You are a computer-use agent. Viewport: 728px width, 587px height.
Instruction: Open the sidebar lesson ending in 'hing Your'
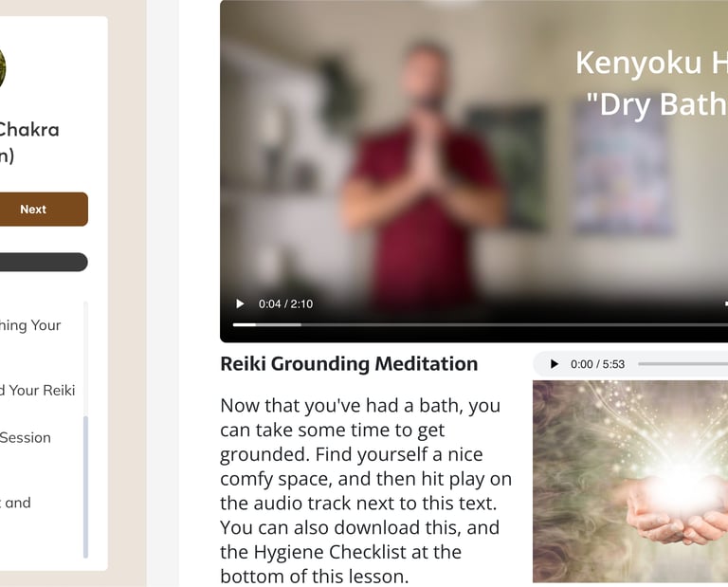coord(30,325)
